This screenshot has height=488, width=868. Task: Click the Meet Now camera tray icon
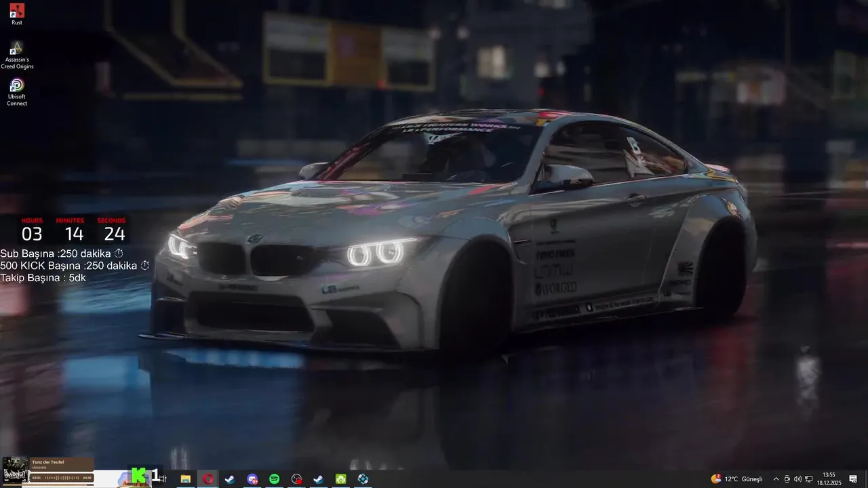pyautogui.click(x=787, y=479)
